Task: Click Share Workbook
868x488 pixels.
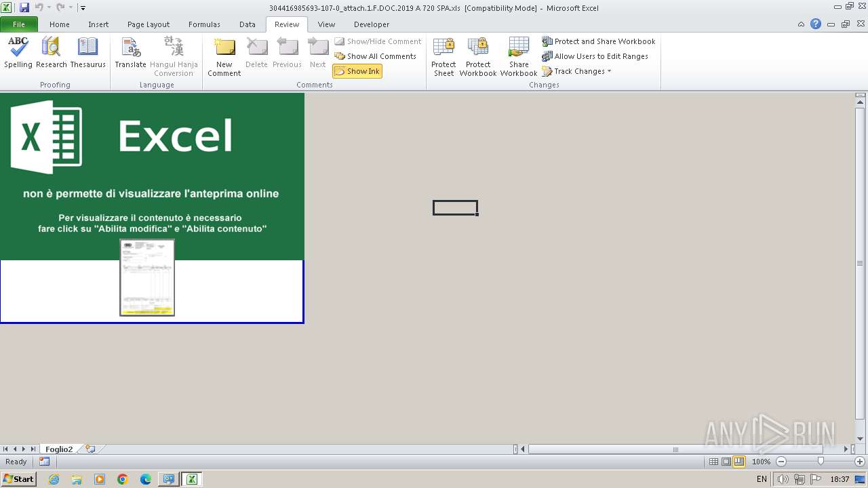Action: pos(519,57)
